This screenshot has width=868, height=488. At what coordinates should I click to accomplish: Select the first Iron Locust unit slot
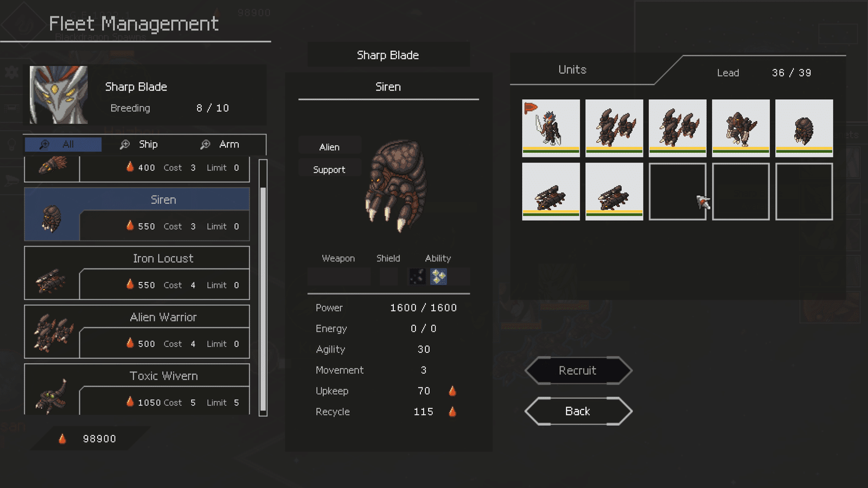click(551, 191)
